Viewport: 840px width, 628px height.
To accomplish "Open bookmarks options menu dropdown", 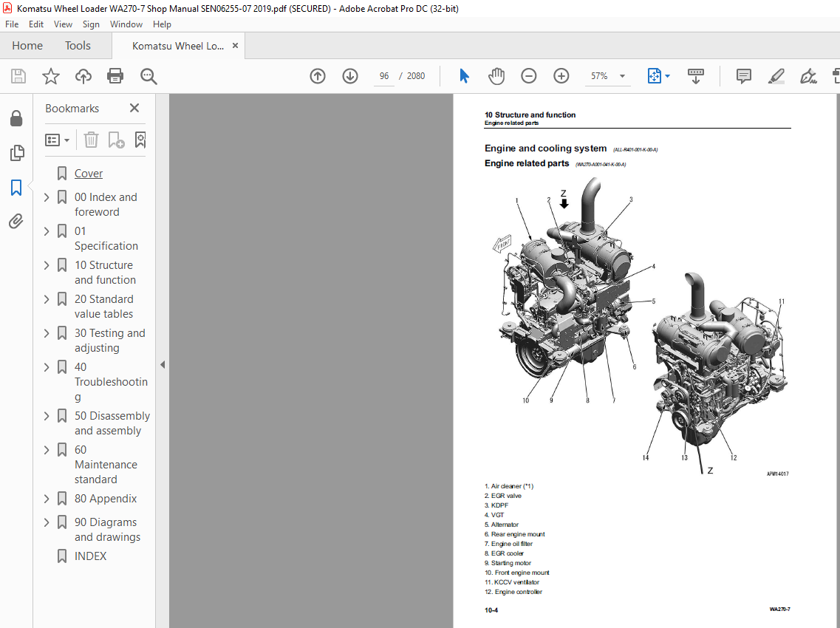I will (58, 140).
